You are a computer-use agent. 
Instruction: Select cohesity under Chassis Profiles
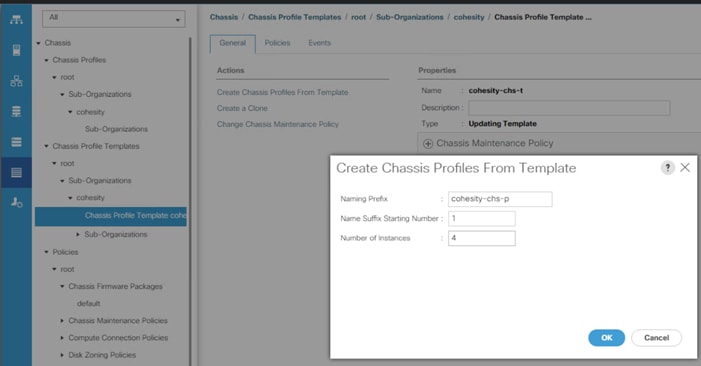90,112
